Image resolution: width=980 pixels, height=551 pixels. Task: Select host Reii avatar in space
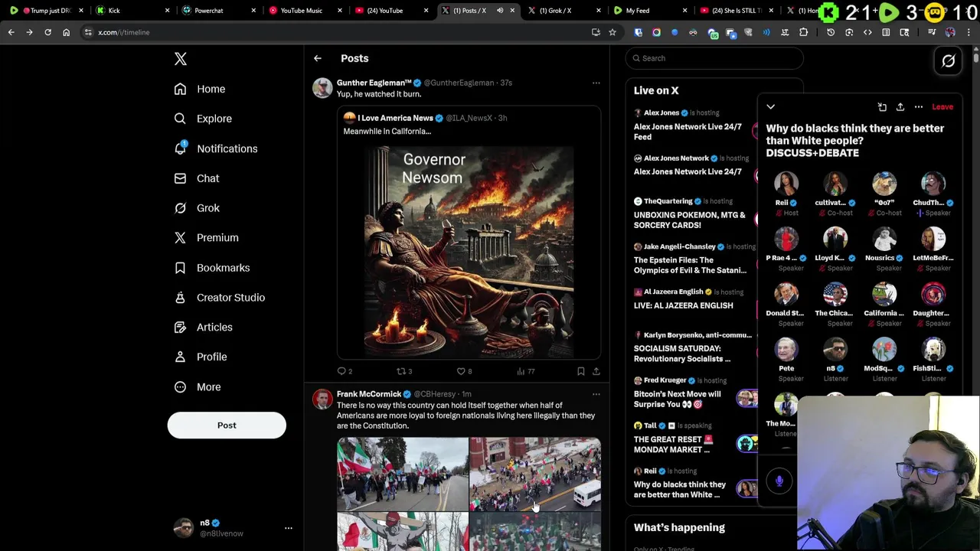pyautogui.click(x=786, y=184)
